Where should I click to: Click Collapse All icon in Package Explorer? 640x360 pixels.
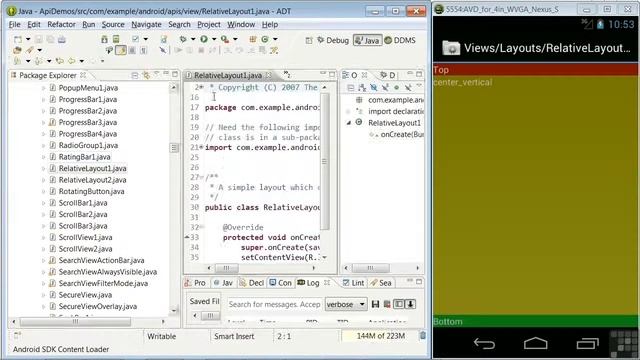pos(135,75)
